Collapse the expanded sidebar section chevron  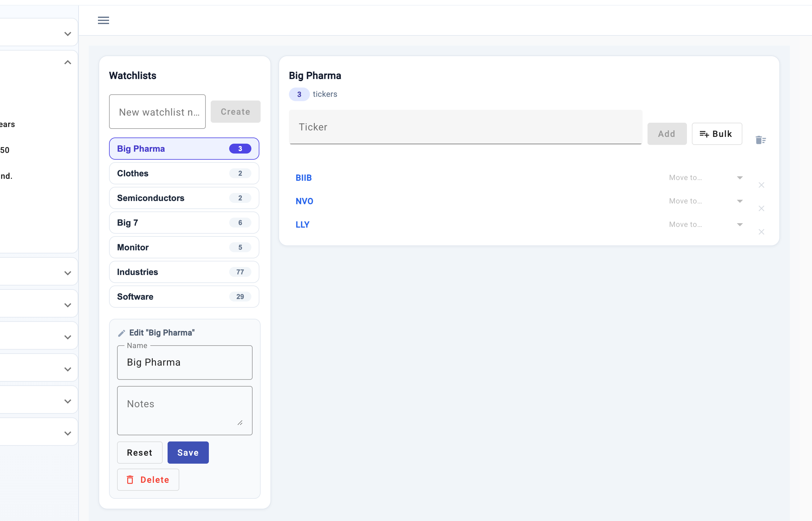pyautogui.click(x=67, y=63)
